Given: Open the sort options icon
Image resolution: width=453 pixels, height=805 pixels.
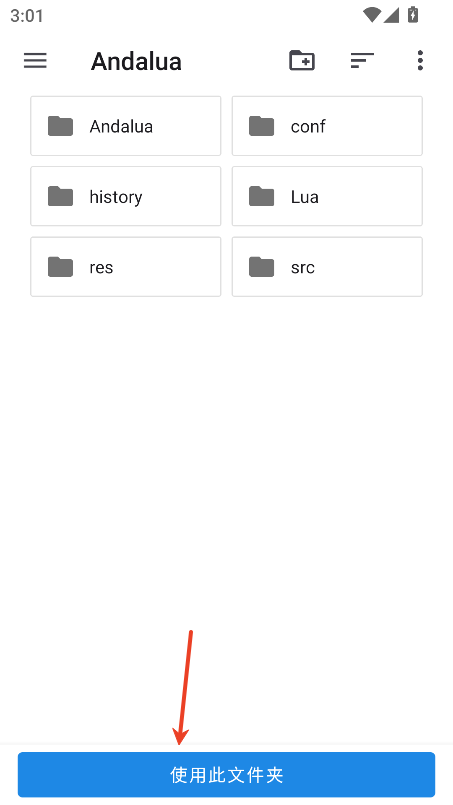Looking at the screenshot, I should point(362,61).
